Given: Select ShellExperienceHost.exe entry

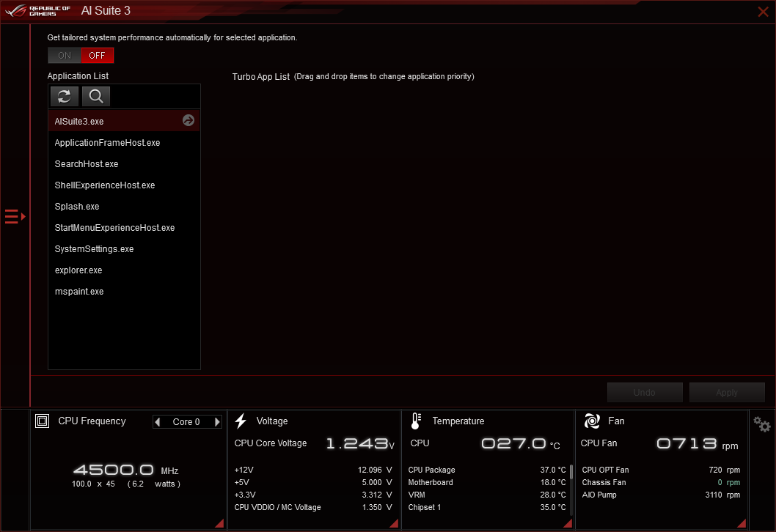Looking at the screenshot, I should click(x=124, y=185).
